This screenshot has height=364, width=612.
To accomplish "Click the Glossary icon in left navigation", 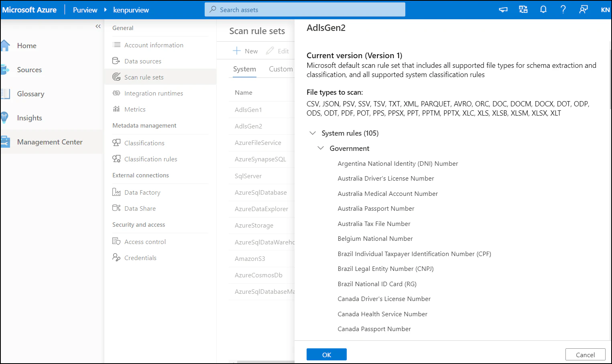I will [5, 94].
